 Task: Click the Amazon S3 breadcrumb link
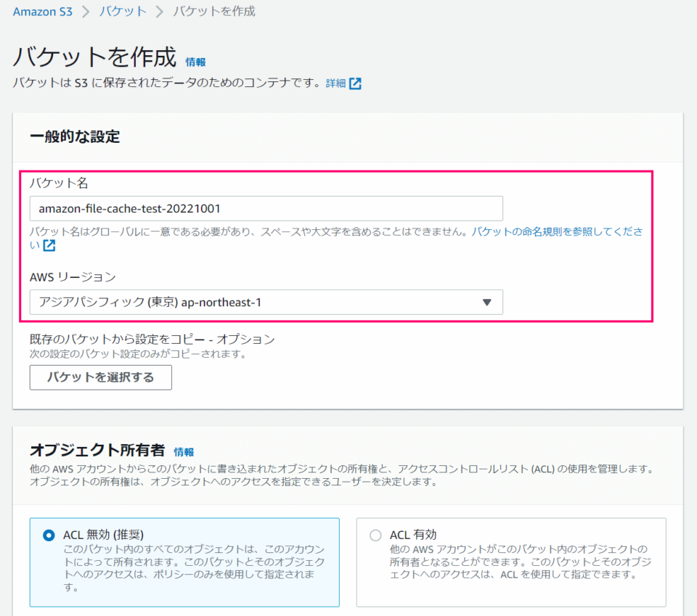[x=42, y=12]
